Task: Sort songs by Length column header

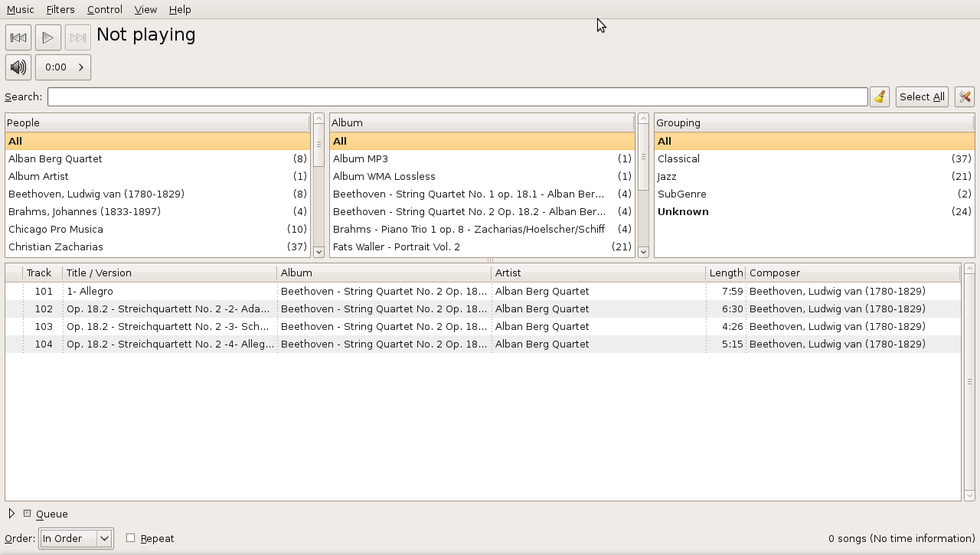Action: click(725, 273)
